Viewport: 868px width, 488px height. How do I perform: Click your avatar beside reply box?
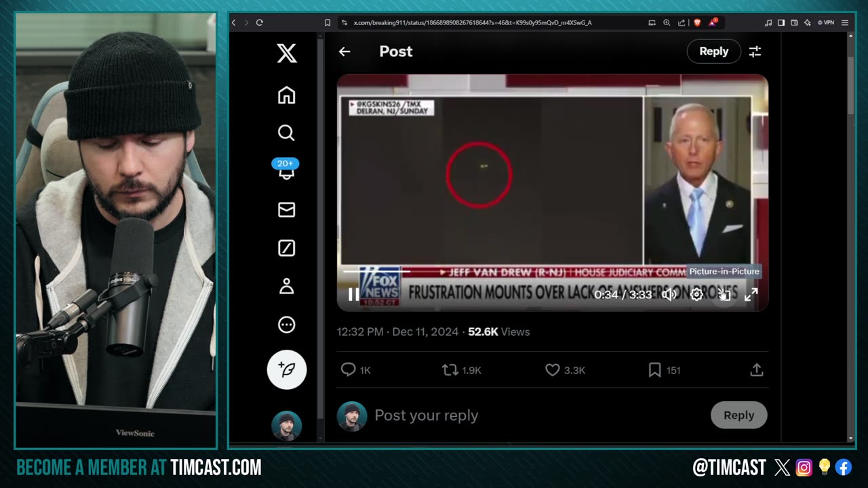click(x=352, y=416)
